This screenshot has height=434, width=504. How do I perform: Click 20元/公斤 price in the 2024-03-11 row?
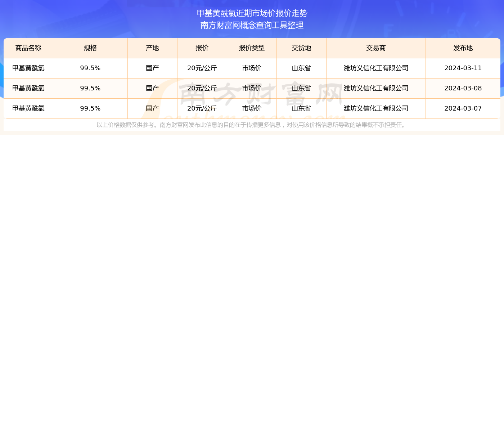pyautogui.click(x=202, y=68)
